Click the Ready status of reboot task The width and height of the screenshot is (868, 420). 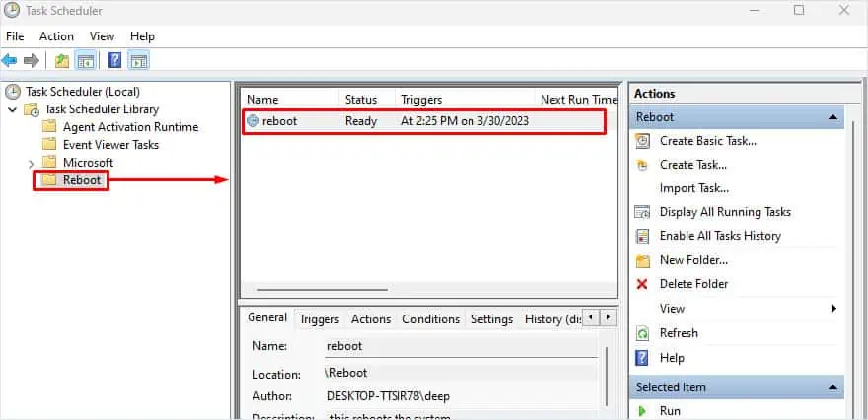(x=361, y=121)
